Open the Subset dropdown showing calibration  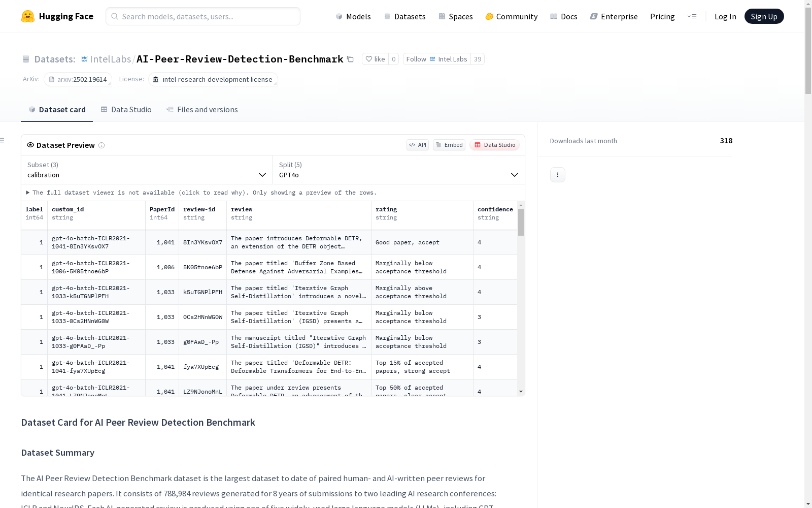147,170
